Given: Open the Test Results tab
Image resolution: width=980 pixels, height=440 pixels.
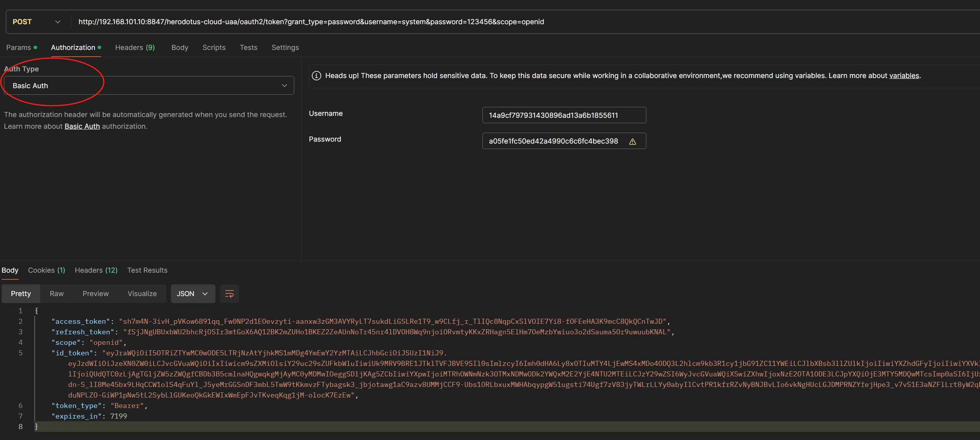Looking at the screenshot, I should (x=147, y=270).
